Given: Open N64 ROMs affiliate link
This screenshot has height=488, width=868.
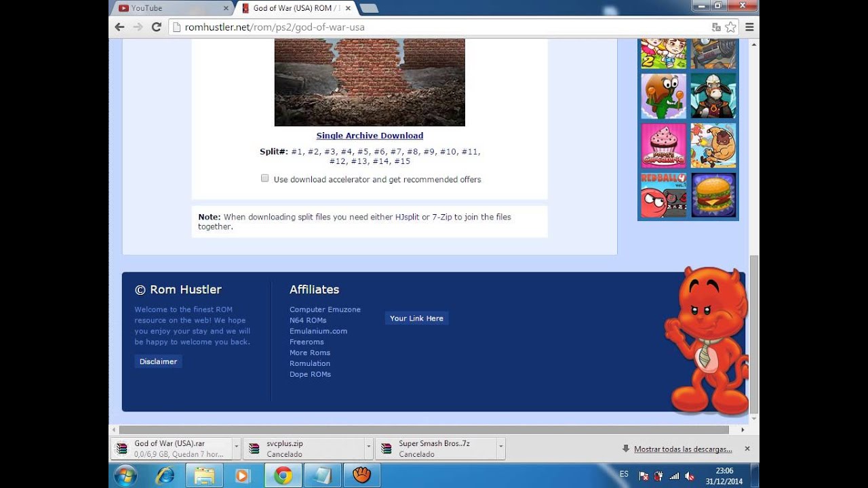Looking at the screenshot, I should (x=308, y=320).
